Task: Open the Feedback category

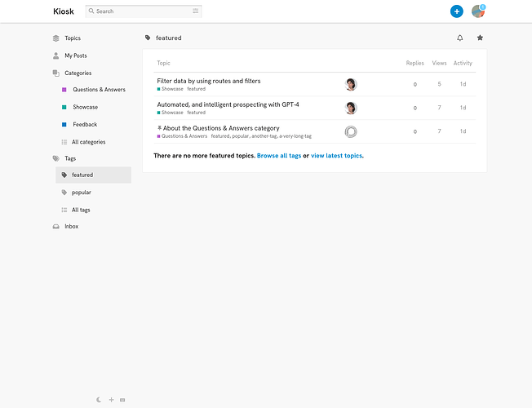Action: [85, 125]
